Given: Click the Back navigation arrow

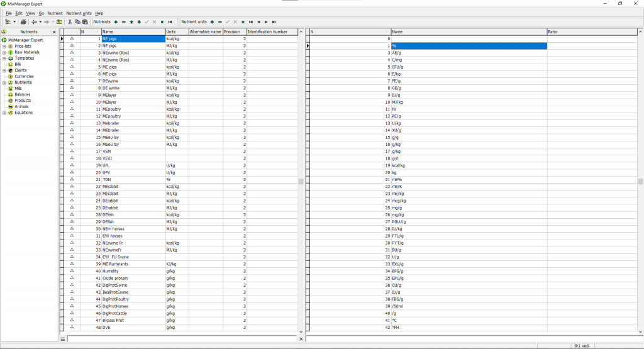Looking at the screenshot, I should (x=34, y=22).
